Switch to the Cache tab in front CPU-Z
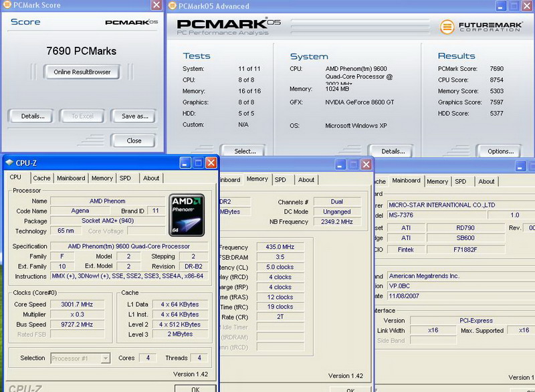 point(41,178)
